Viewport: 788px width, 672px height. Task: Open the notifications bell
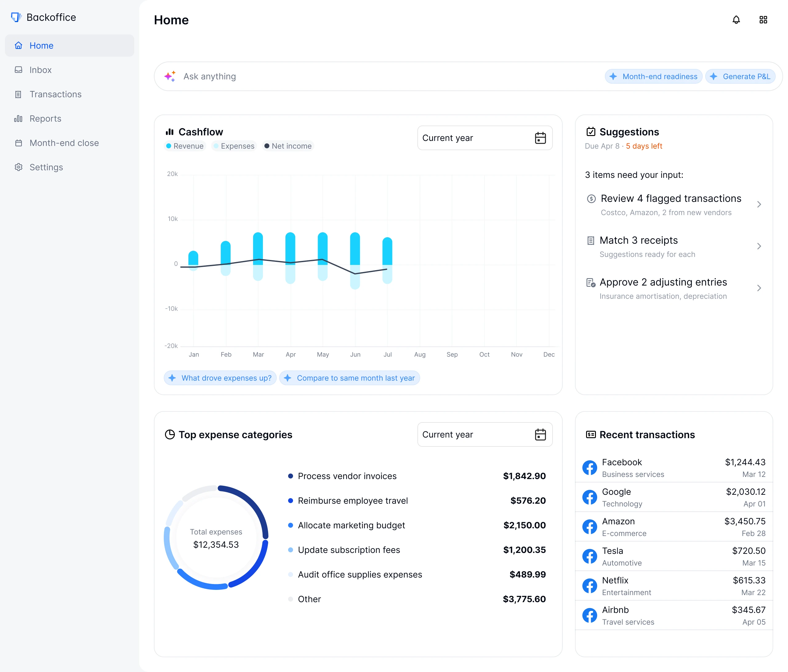(x=736, y=20)
